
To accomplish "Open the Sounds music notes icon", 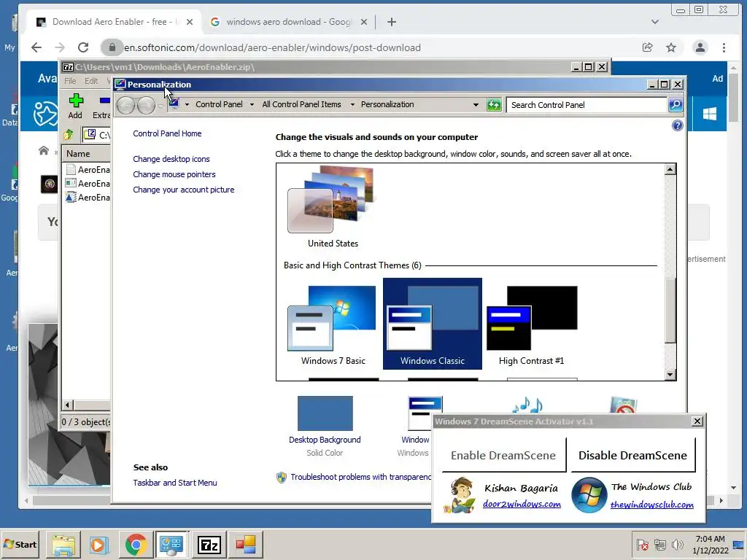I will (x=527, y=405).
